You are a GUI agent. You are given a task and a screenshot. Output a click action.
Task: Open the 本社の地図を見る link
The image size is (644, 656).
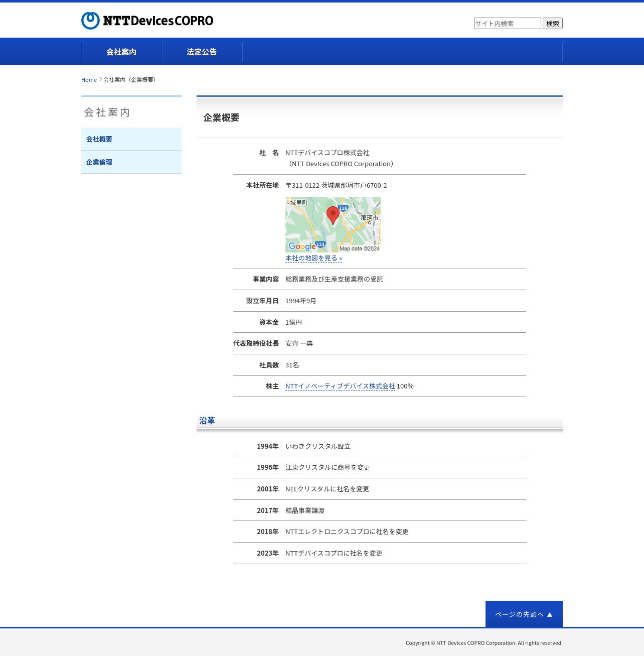(x=313, y=258)
